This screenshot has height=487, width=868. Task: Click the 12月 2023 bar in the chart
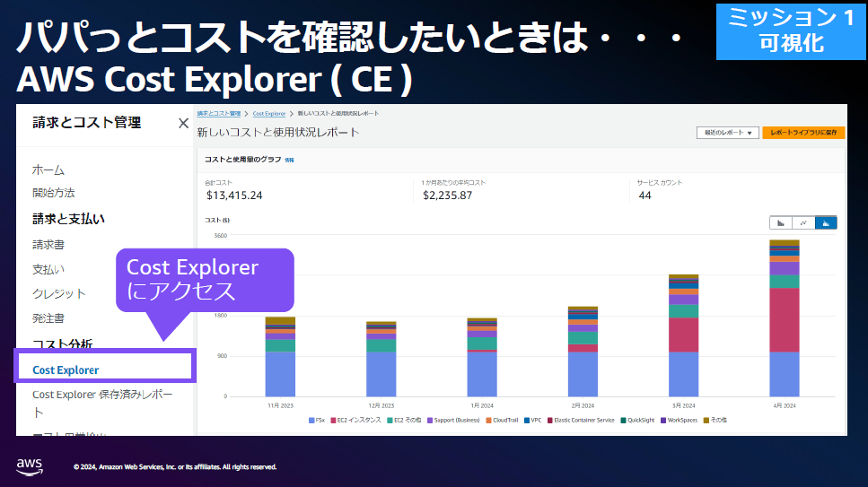point(381,359)
